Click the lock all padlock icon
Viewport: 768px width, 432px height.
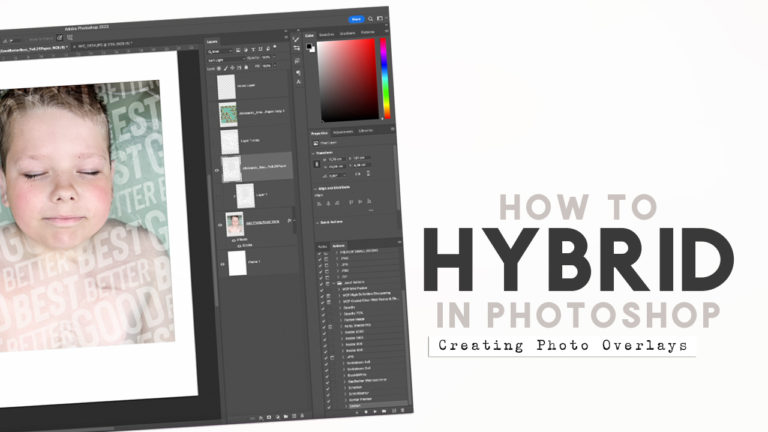(x=246, y=68)
